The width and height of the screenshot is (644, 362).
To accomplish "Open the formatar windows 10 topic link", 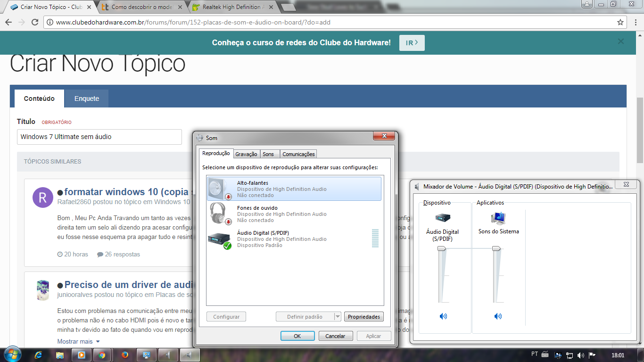I will [x=127, y=192].
